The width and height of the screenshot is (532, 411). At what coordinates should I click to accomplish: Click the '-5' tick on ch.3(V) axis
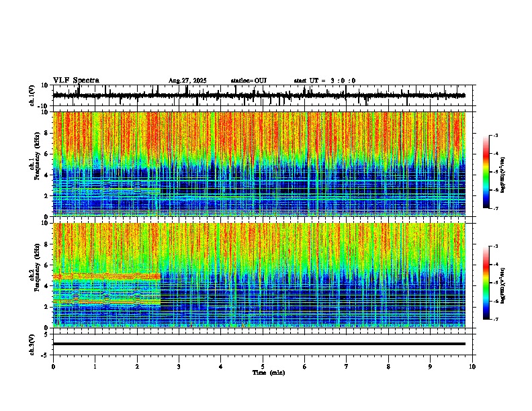[x=46, y=355]
